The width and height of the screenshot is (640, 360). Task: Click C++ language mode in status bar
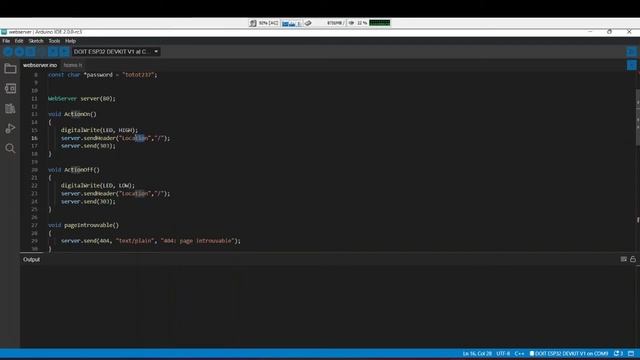point(519,353)
